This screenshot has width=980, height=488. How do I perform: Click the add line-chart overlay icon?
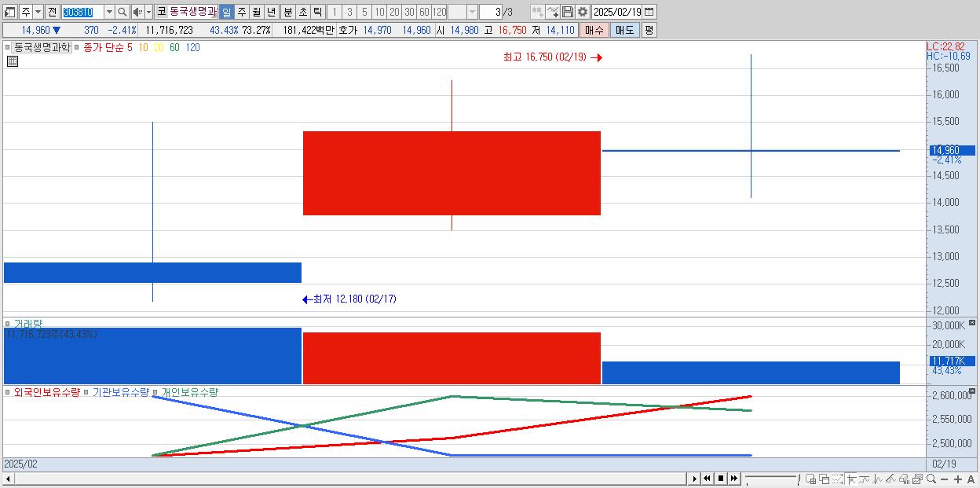point(553,12)
